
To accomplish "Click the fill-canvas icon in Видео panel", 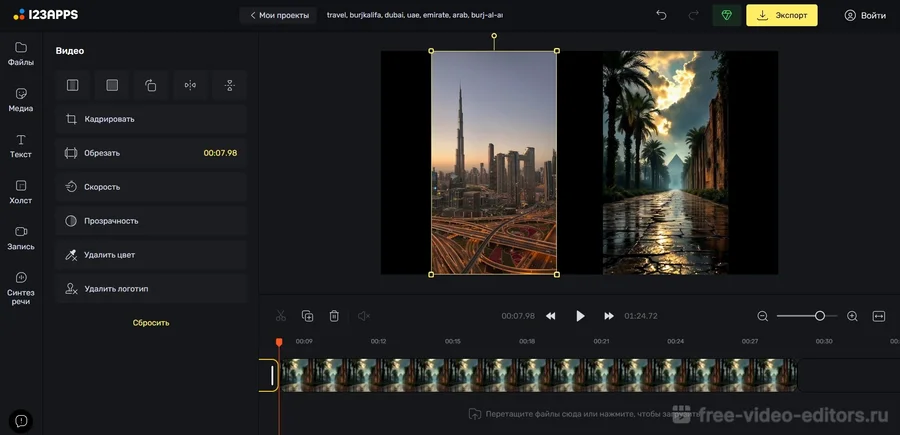I will click(x=112, y=86).
